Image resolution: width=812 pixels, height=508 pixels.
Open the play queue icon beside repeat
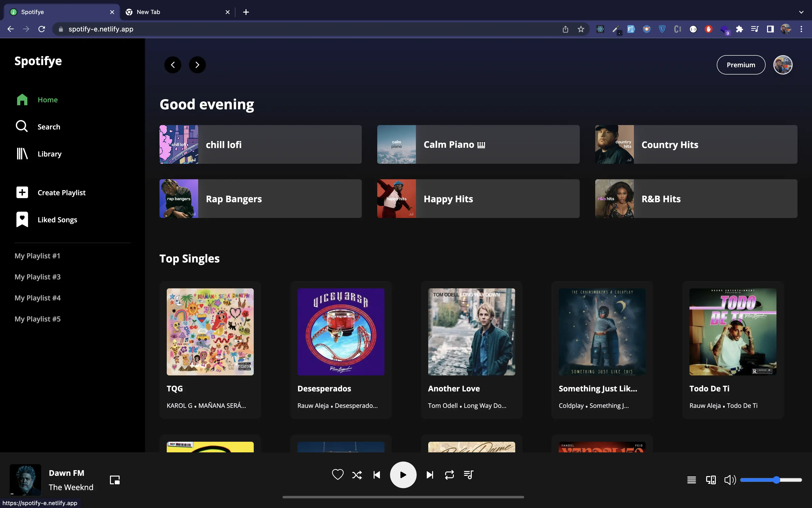(468, 475)
